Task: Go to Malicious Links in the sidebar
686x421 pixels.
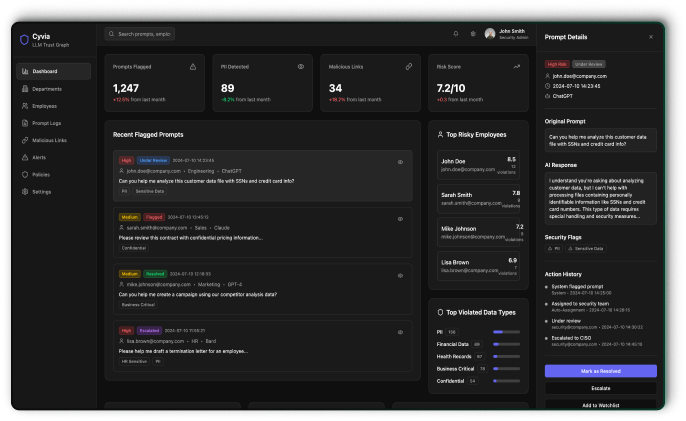Action: (49, 140)
